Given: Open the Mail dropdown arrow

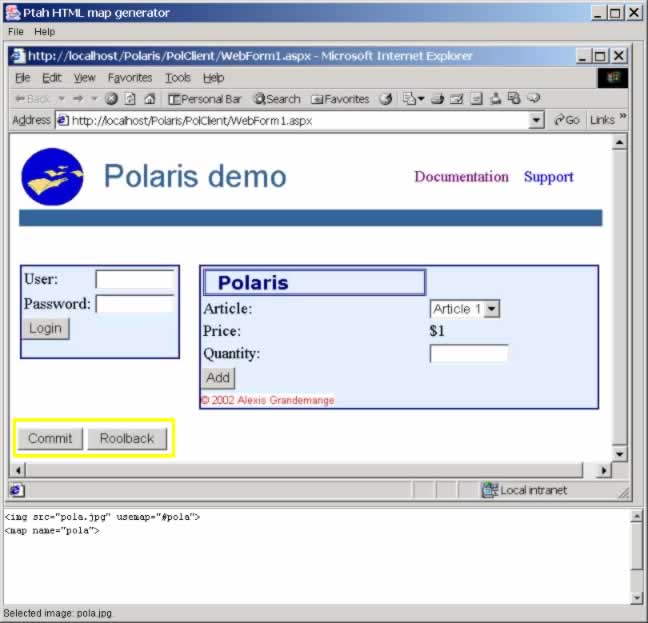Looking at the screenshot, I should tap(421, 99).
